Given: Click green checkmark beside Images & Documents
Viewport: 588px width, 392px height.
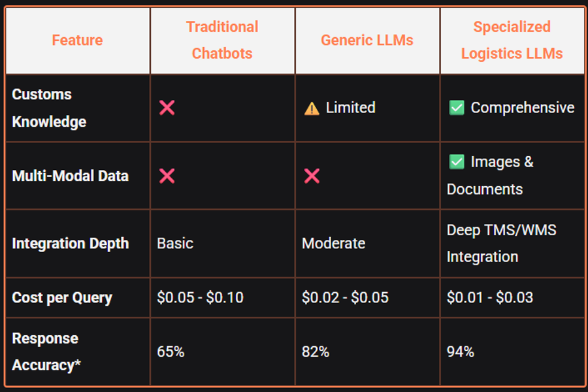Looking at the screenshot, I should click(x=457, y=162).
